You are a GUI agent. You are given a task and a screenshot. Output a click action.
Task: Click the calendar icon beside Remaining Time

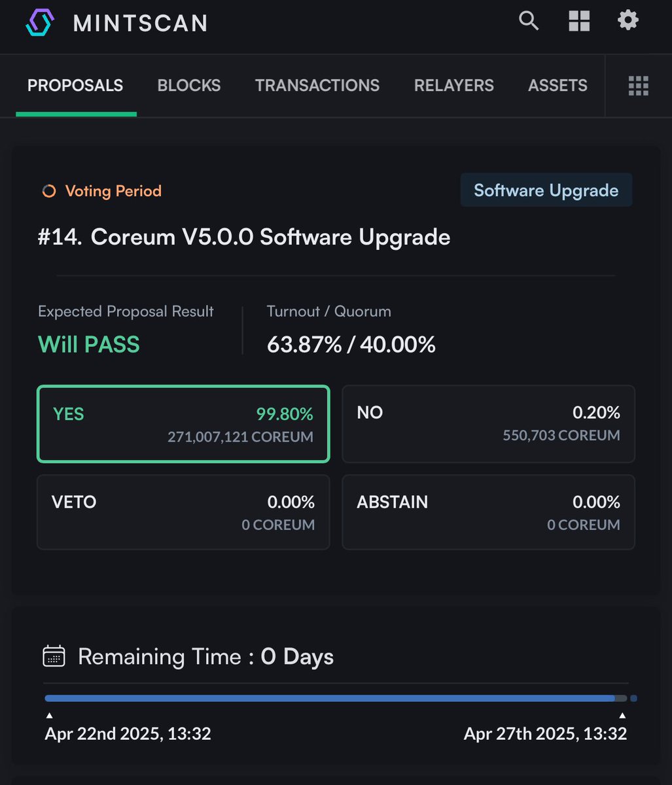(54, 655)
